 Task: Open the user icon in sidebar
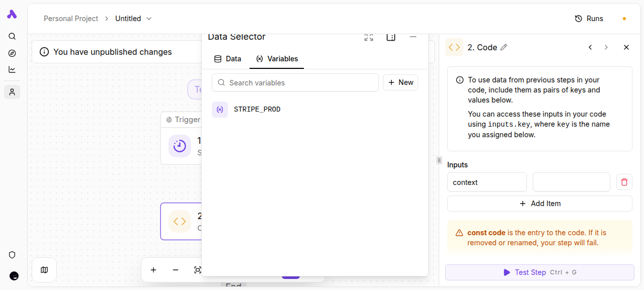coord(12,92)
